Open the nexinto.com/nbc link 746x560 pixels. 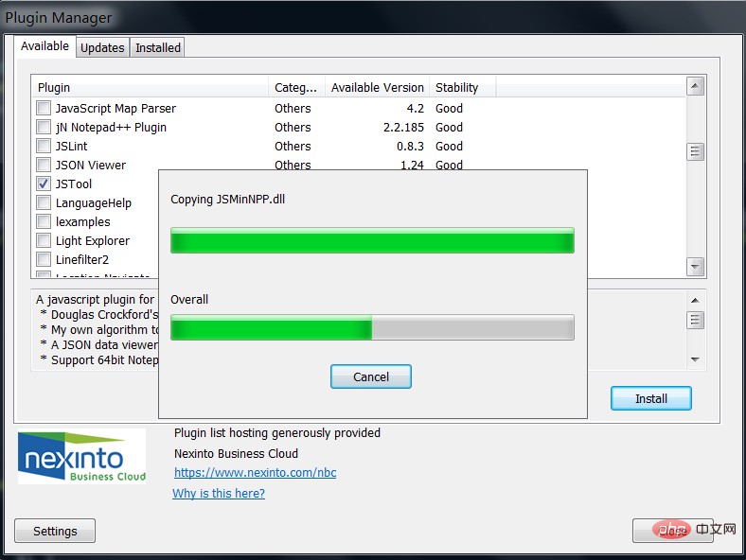coord(255,472)
